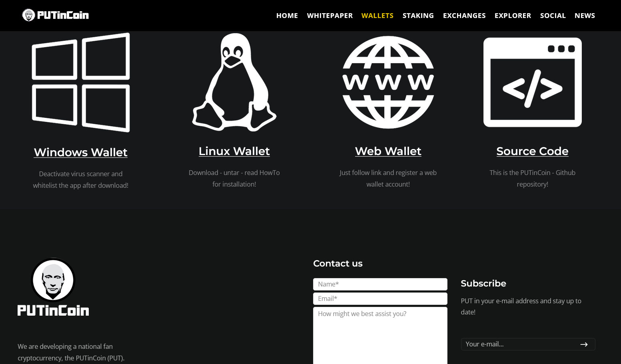Open the WHITEPAPER menu item
This screenshot has height=364, width=621.
pyautogui.click(x=330, y=16)
